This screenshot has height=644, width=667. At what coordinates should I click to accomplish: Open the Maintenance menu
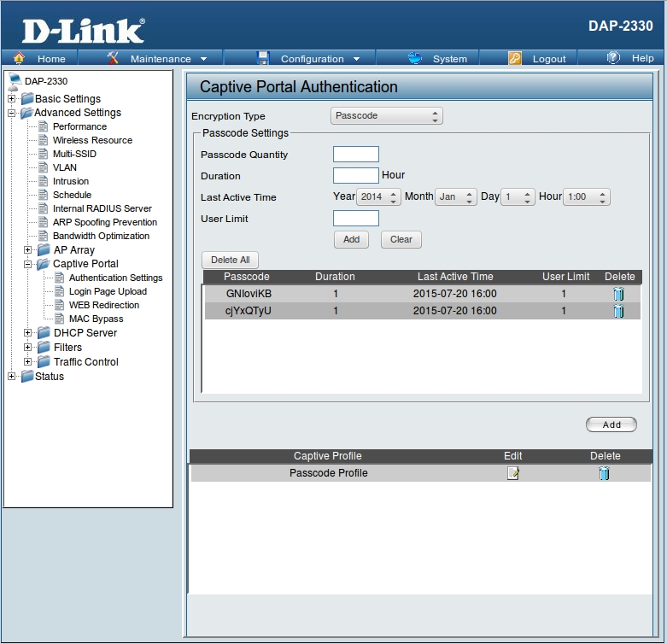pos(160,59)
